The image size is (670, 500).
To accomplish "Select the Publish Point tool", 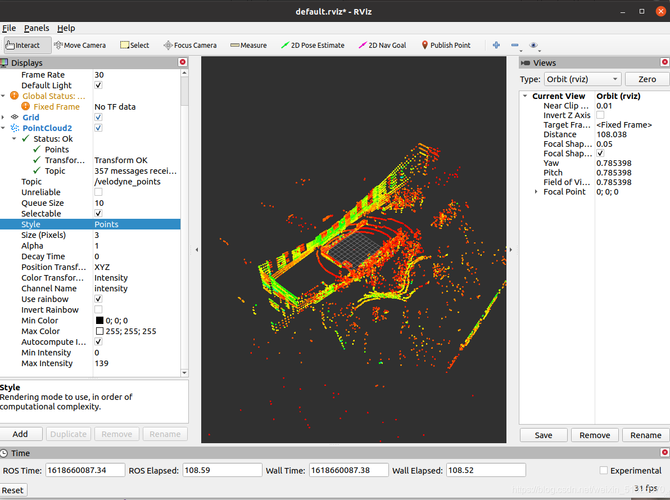I will pyautogui.click(x=446, y=45).
